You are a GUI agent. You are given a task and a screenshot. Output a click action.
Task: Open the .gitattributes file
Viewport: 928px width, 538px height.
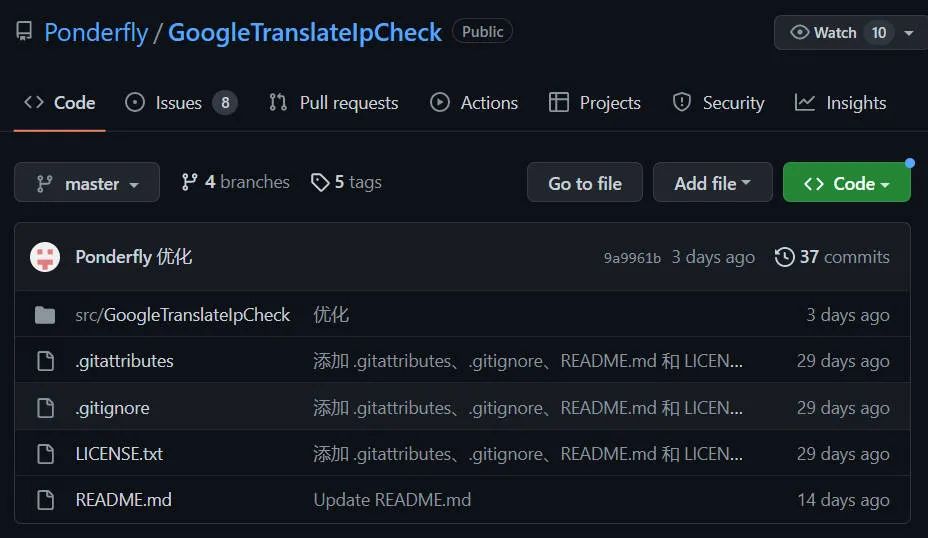click(x=124, y=361)
